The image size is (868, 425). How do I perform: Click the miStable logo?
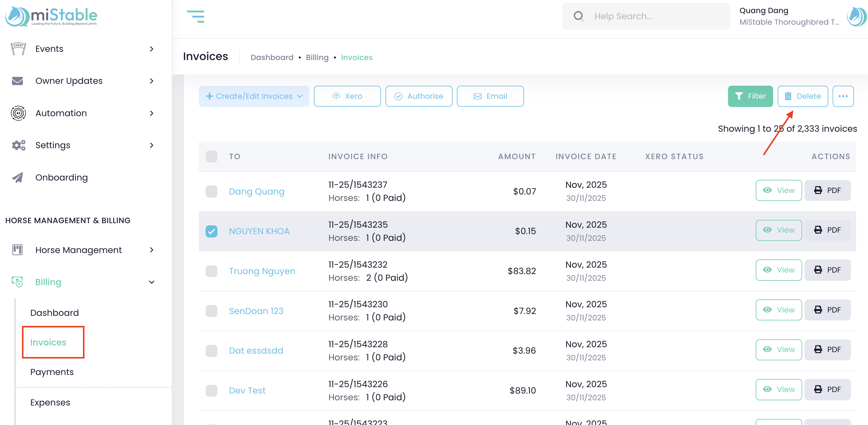click(x=51, y=16)
